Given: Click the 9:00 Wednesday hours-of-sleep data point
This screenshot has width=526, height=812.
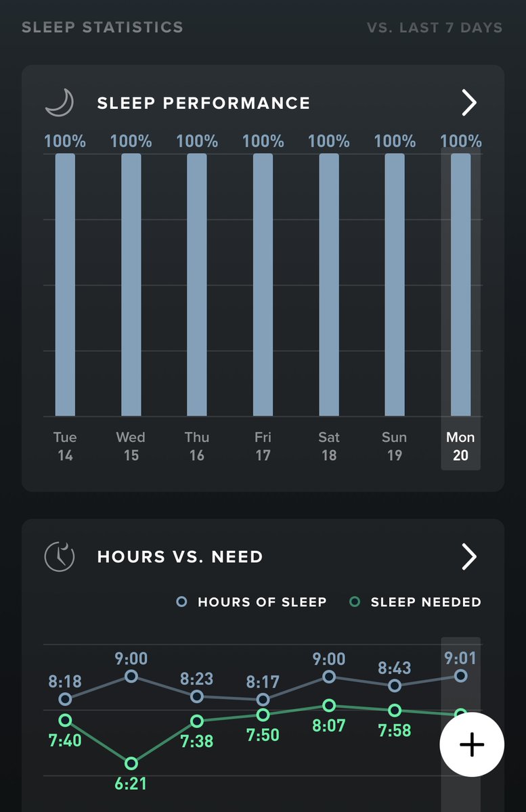Looking at the screenshot, I should coord(131,676).
